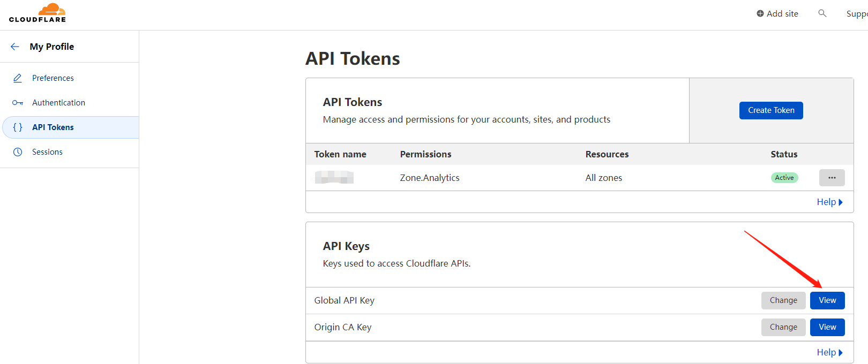Click the large API Tokens page title
868x364 pixels.
click(353, 58)
